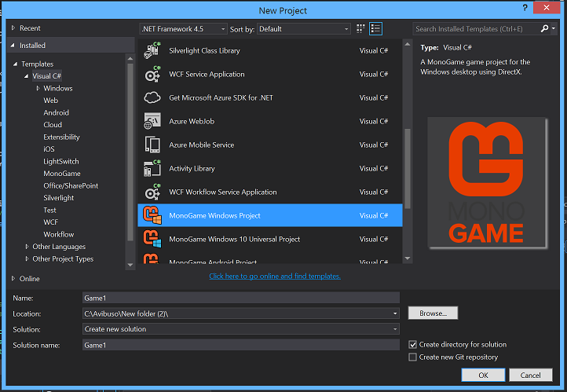Select the Workflow template category
567x392 pixels.
coord(59,234)
